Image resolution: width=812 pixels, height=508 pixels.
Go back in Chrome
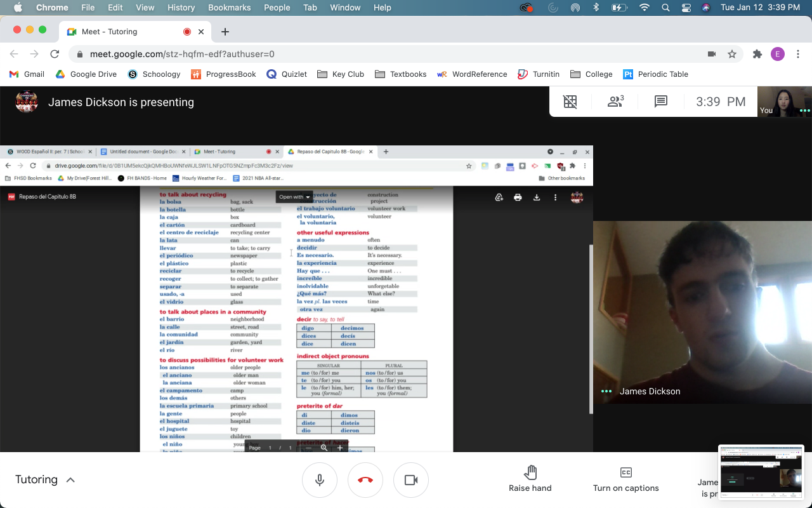pos(14,54)
